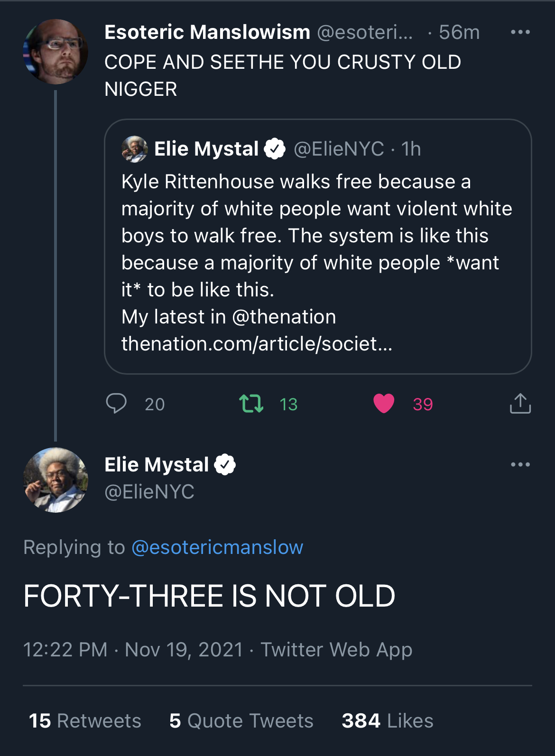Open the thenation.com article link
555x756 pixels.
[257, 344]
